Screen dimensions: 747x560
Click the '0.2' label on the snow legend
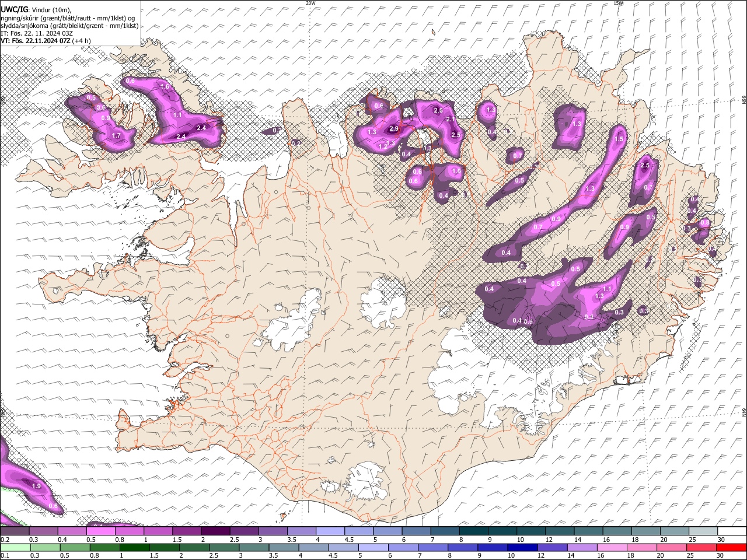click(x=5, y=540)
